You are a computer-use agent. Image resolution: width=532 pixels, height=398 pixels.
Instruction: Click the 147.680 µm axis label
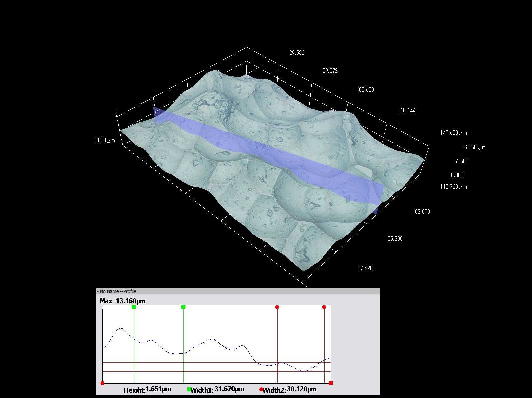tap(454, 133)
